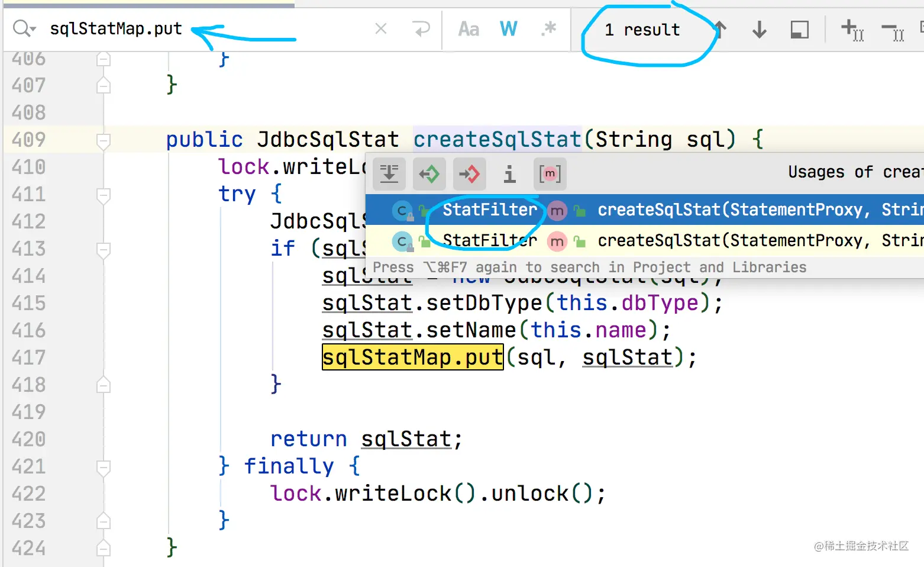This screenshot has width=924, height=567.
Task: Toggle the autoscroll to source icon in the usages popup
Action: 389,174
